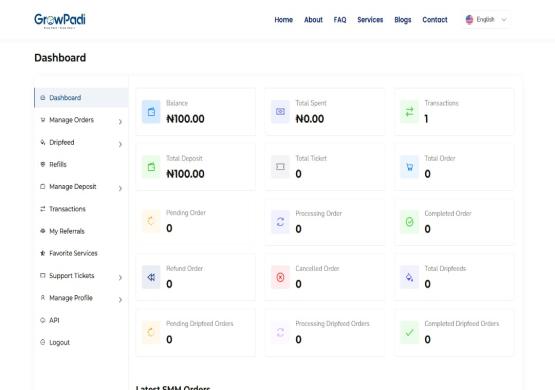
Task: Expand the Support Tickets chevron
Action: [x=120, y=277]
